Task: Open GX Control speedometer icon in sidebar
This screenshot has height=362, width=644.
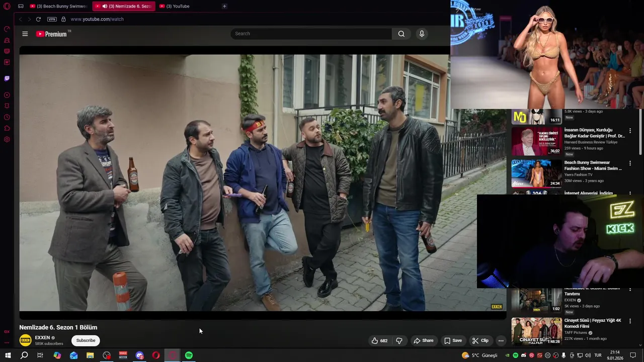Action: 7,29
